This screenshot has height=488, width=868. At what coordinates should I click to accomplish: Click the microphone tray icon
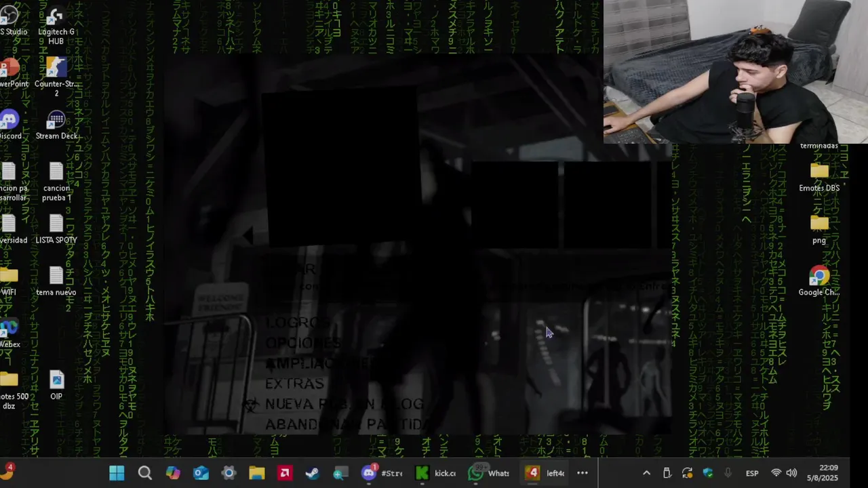click(x=728, y=473)
